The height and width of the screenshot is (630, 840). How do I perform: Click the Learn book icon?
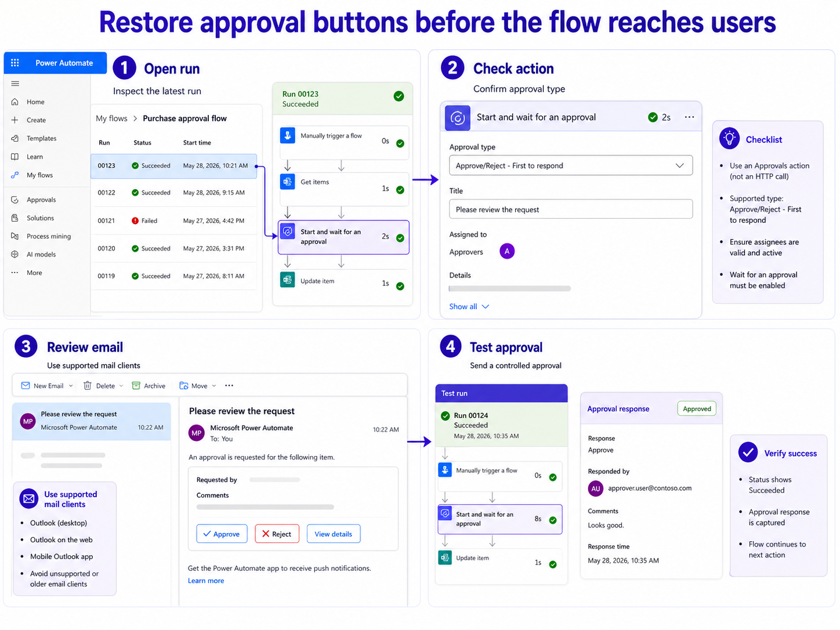point(15,157)
